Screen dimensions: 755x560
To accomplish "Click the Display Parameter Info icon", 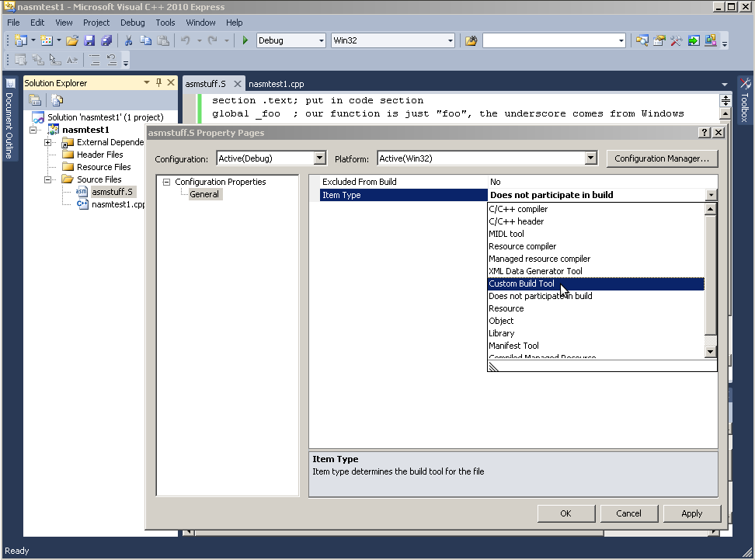I will click(x=37, y=60).
